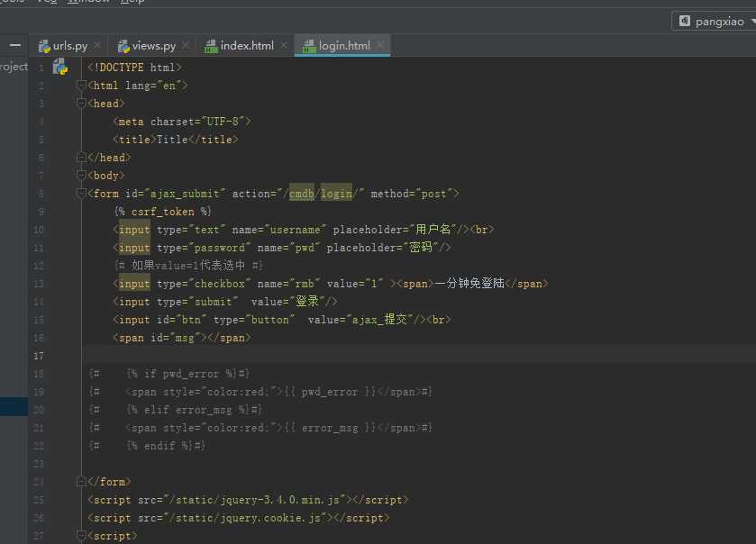Close the login.html tab
The height and width of the screenshot is (544, 756).
[380, 45]
